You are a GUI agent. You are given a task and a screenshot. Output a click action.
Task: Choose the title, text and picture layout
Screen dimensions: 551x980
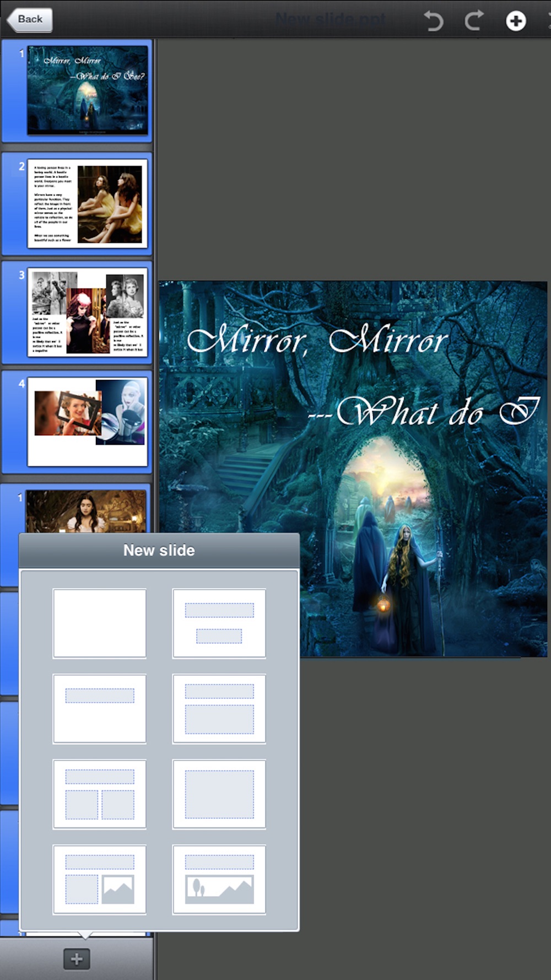pos(100,880)
